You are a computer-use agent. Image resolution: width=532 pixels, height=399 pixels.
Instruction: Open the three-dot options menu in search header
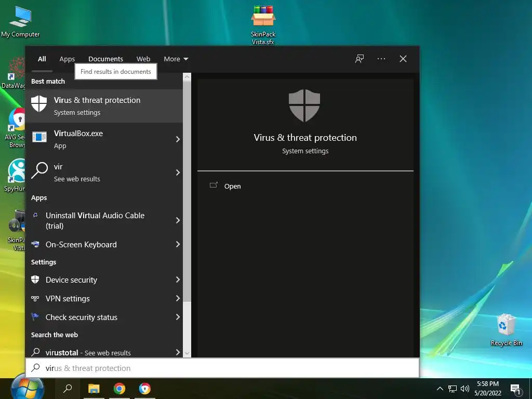pos(381,59)
